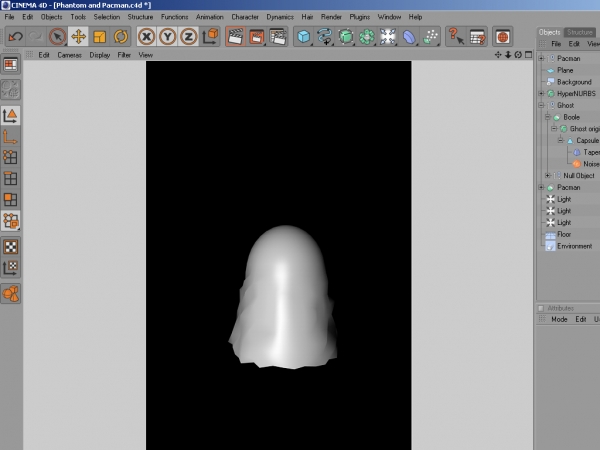This screenshot has height=450, width=600.
Task: Select the Background object
Action: click(574, 82)
